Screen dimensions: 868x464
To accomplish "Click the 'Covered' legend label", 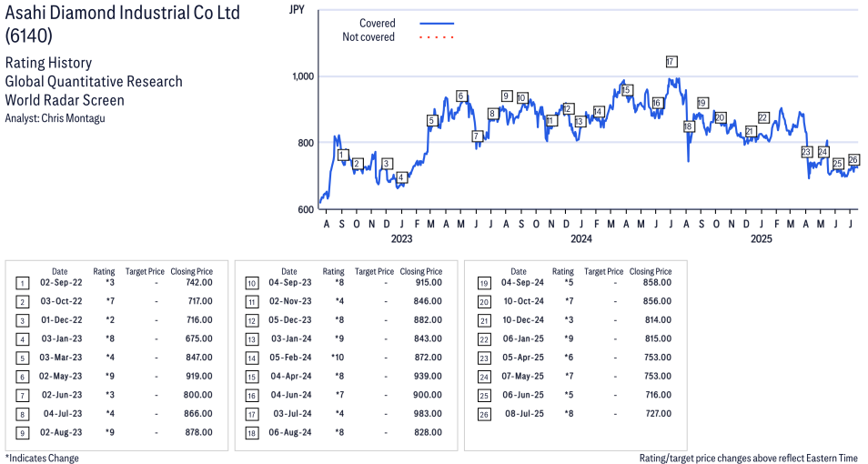I will click(x=378, y=24).
